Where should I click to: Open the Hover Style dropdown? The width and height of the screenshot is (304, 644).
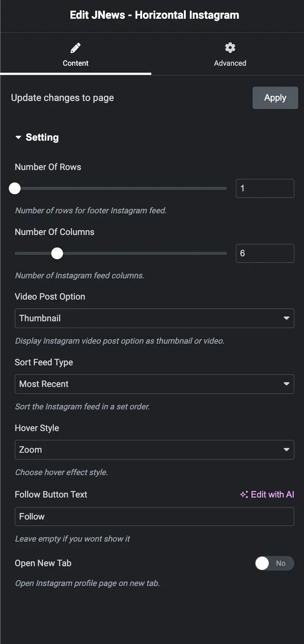(x=154, y=450)
